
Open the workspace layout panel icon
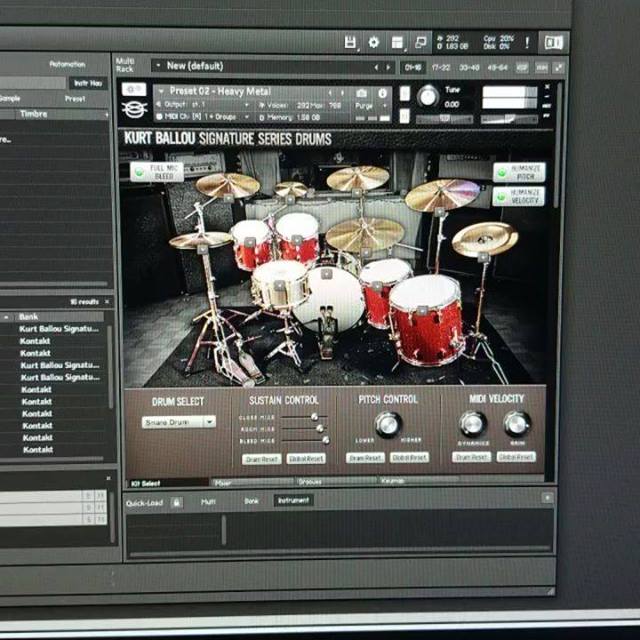[x=397, y=42]
